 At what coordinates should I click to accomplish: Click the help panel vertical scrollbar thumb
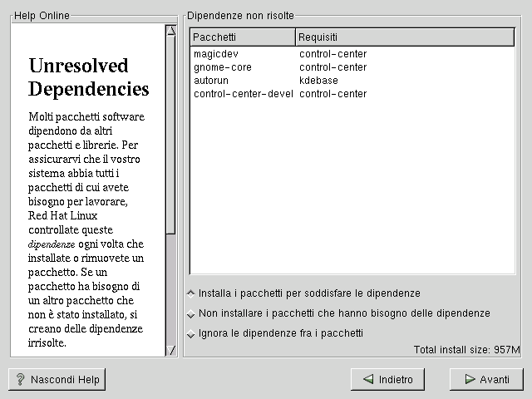click(170, 133)
